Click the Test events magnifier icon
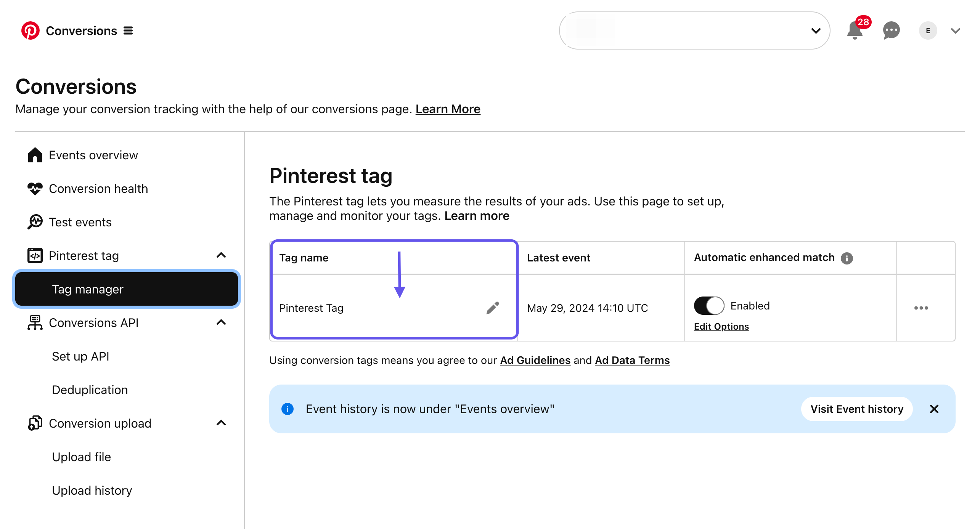This screenshot has width=980, height=529. (35, 222)
